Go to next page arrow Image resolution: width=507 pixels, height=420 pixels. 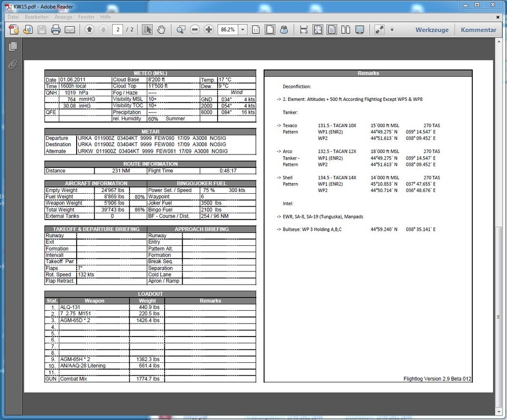point(103,30)
